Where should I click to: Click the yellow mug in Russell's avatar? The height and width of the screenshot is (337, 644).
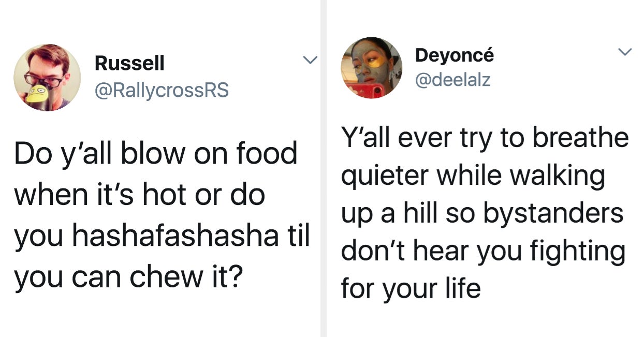click(36, 97)
